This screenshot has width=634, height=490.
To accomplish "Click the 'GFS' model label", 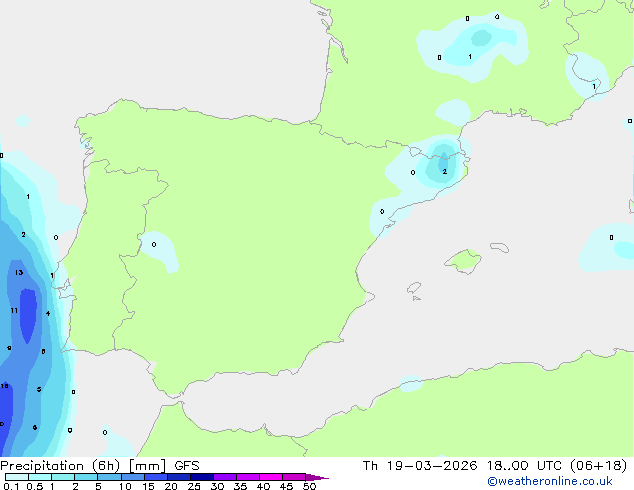I will point(186,466).
